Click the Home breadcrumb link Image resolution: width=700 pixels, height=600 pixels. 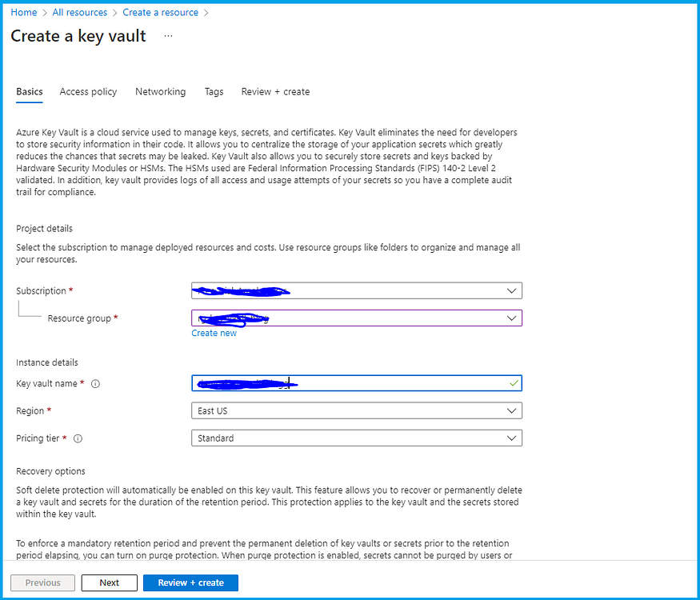(24, 13)
